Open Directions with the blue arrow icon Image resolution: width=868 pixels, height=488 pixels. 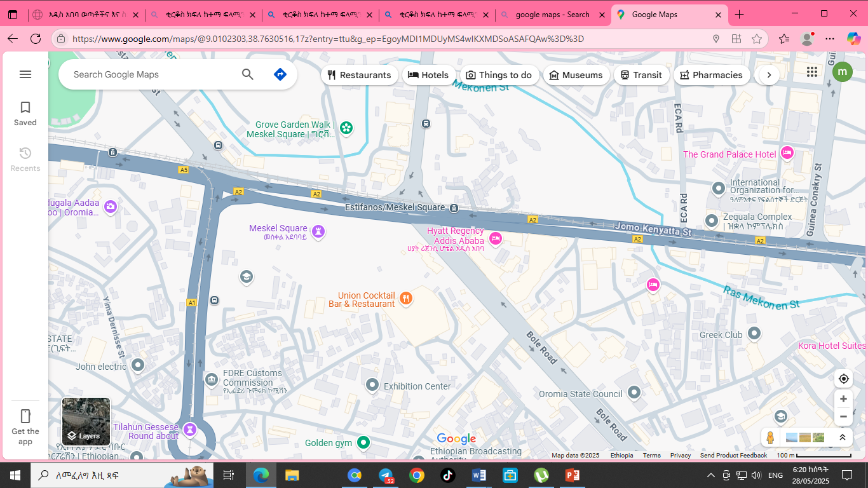coord(280,74)
